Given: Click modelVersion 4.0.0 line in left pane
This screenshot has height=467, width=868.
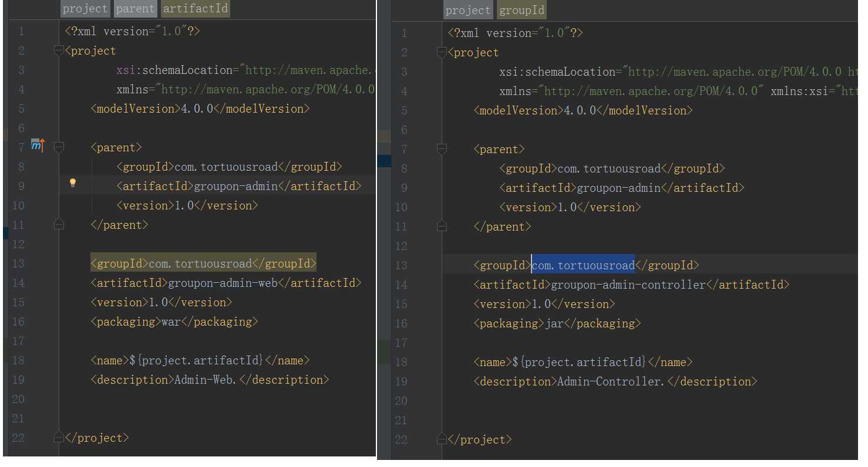Looking at the screenshot, I should (x=200, y=109).
